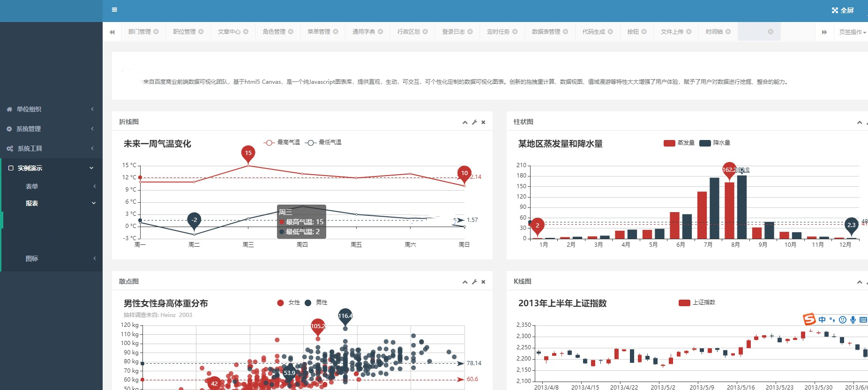
Task: Open the 职位管理 tab
Action: pos(184,32)
